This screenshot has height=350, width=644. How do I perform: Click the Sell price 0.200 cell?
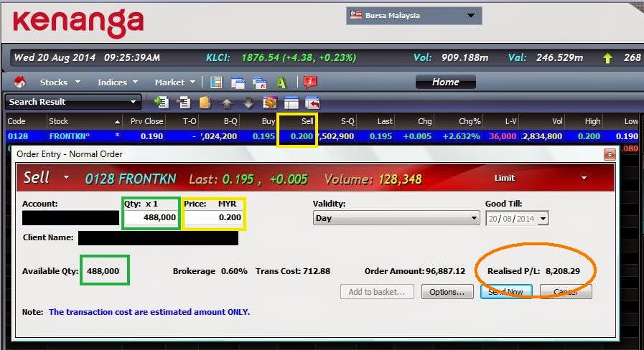tap(302, 136)
